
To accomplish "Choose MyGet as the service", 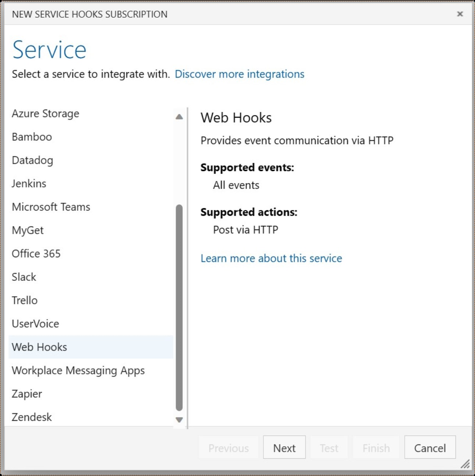I will pyautogui.click(x=28, y=230).
